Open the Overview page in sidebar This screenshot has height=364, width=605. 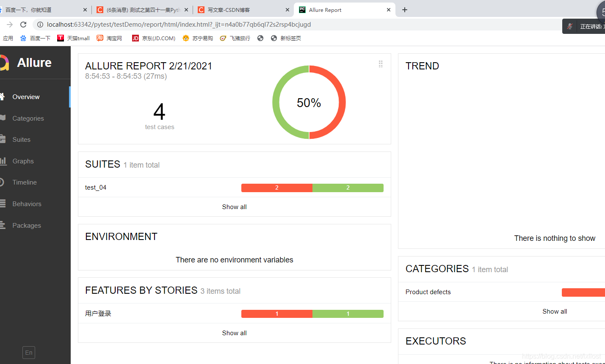click(x=35, y=97)
